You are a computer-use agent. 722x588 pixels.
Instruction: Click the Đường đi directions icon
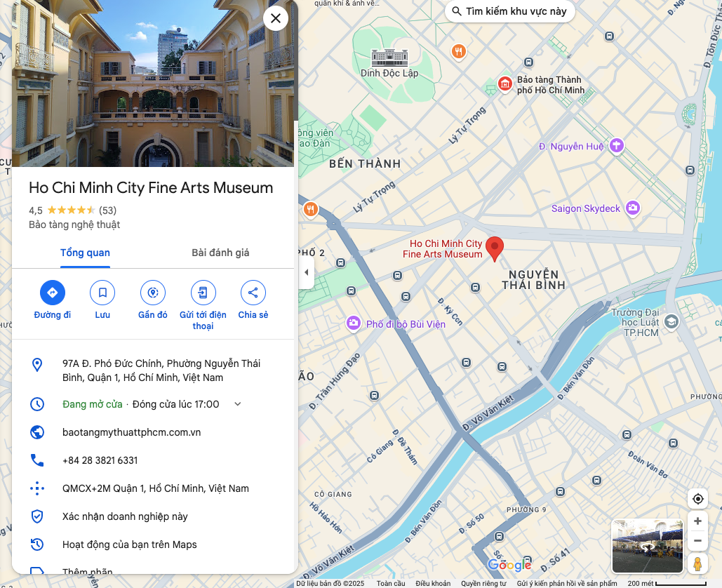(53, 293)
